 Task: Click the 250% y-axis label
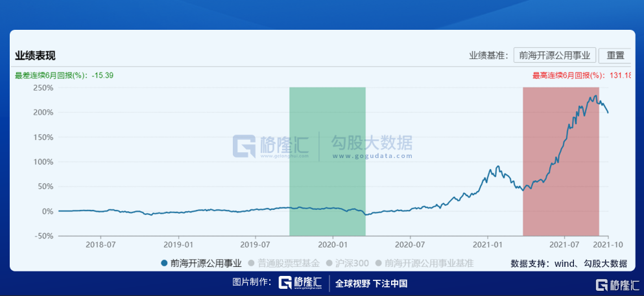pos(43,87)
